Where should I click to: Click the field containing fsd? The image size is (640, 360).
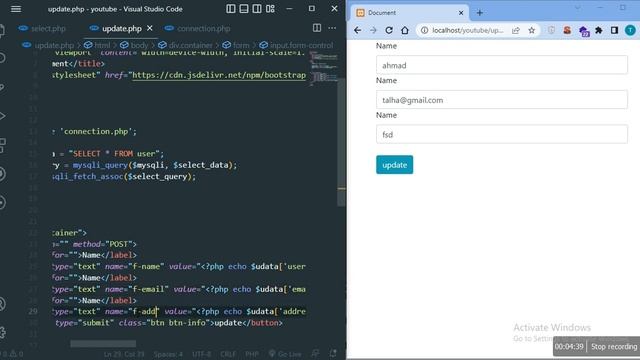[502, 134]
